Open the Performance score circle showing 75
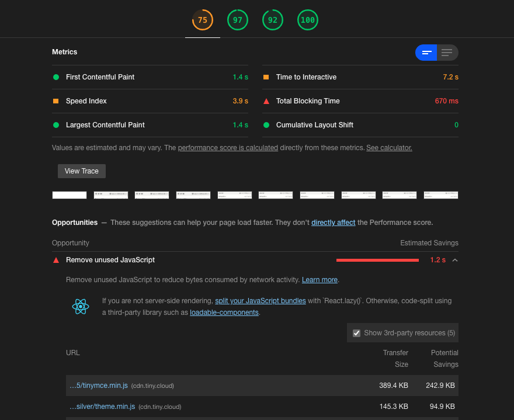Viewport: 514px width, 420px height. tap(202, 19)
